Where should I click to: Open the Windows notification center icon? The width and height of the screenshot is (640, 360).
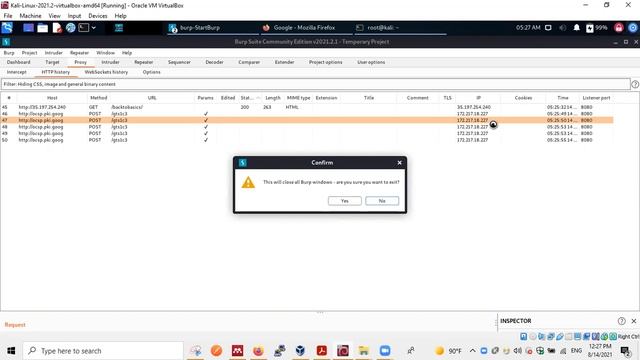625,351
